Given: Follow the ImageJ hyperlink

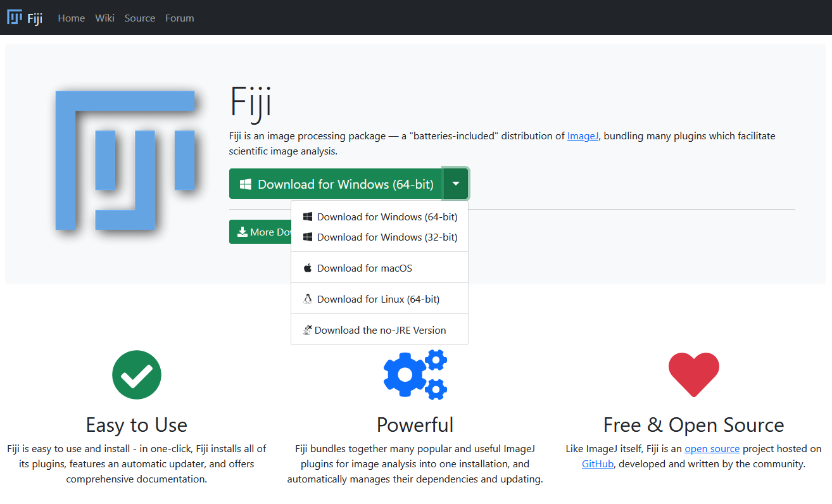Looking at the screenshot, I should pyautogui.click(x=583, y=135).
